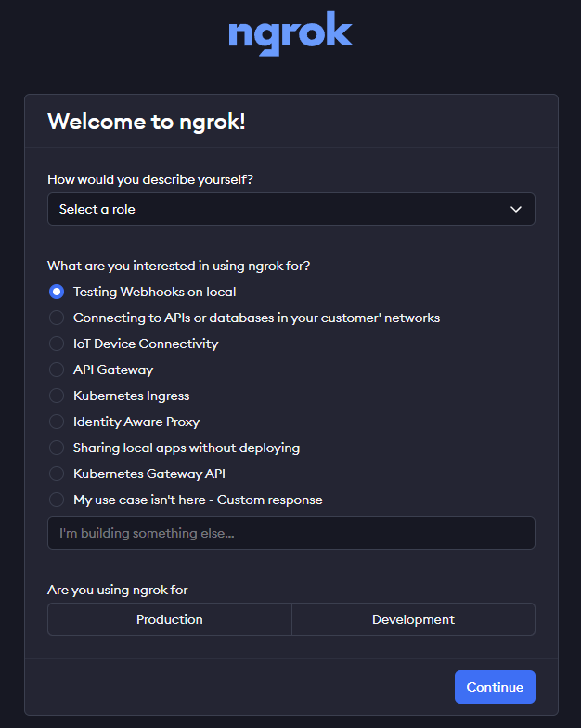Viewport: 581px width, 728px height.
Task: Click the API Gateway label text
Action: [x=113, y=370]
